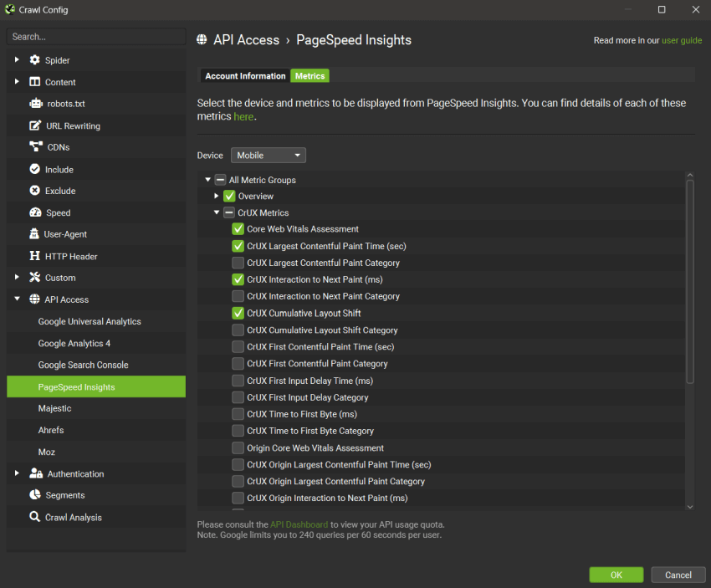Expand the Content section arrow
Viewport: 711px width, 588px height.
click(x=17, y=82)
